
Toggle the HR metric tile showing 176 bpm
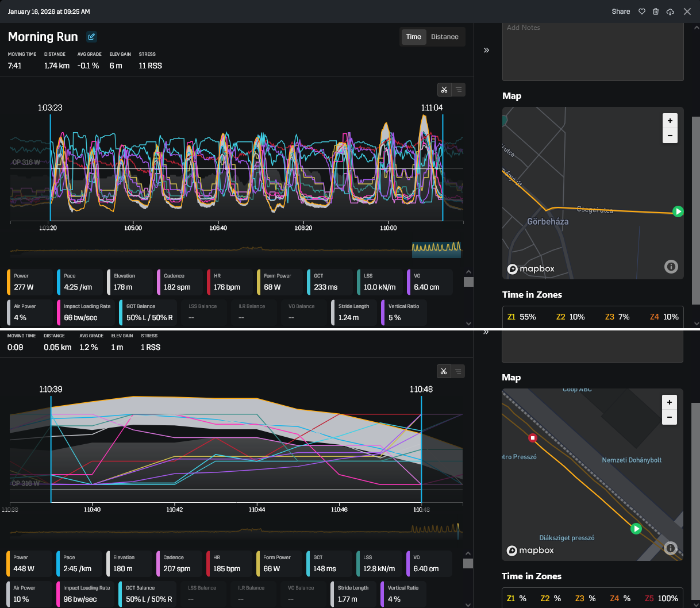[x=229, y=282]
